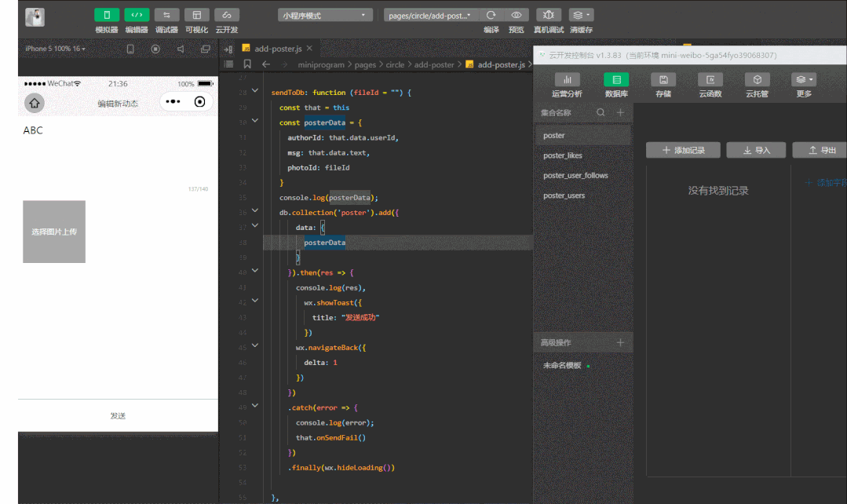The image size is (847, 504).
Task: Click the bookmark icon in editor
Action: (247, 64)
